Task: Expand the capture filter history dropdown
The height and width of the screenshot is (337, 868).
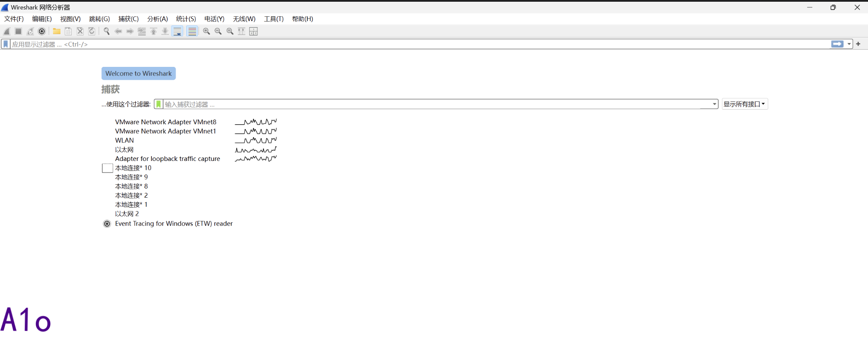Action: (x=714, y=104)
